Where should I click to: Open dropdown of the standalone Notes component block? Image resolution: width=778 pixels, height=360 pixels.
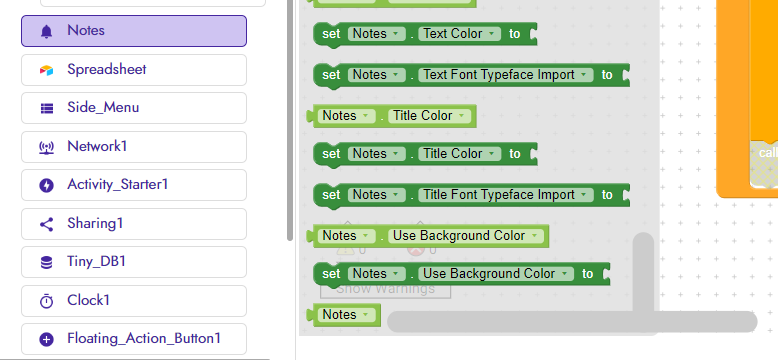click(x=346, y=315)
